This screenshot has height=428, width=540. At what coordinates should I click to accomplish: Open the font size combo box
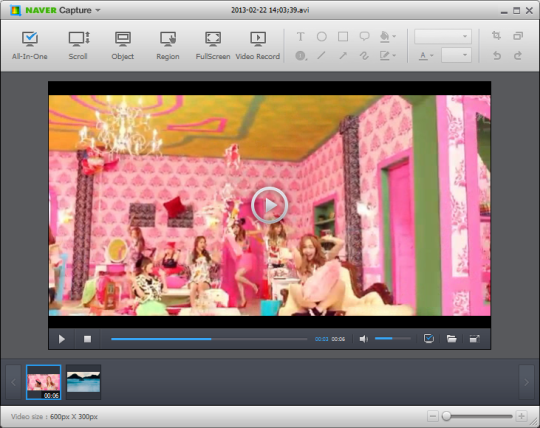pyautogui.click(x=456, y=55)
